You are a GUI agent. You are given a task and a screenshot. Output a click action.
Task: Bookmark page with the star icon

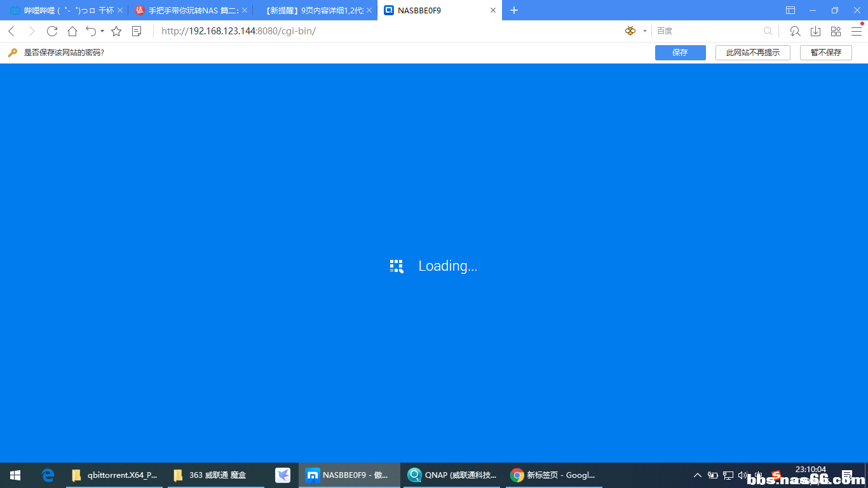(116, 31)
